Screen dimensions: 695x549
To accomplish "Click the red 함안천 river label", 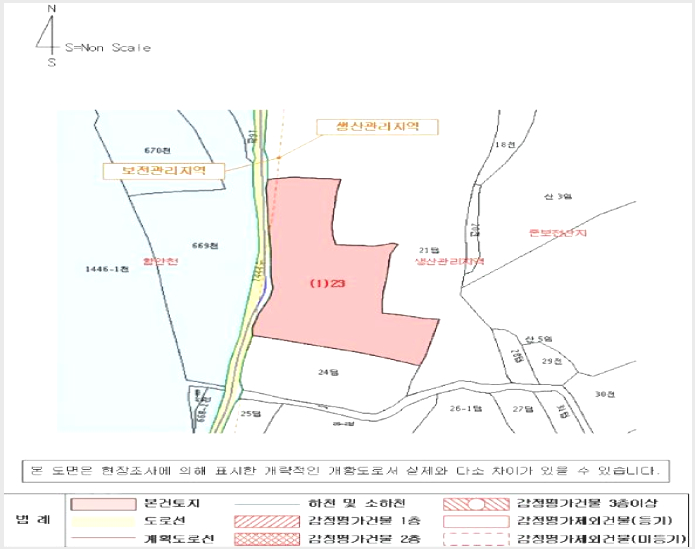I will coord(160,261).
